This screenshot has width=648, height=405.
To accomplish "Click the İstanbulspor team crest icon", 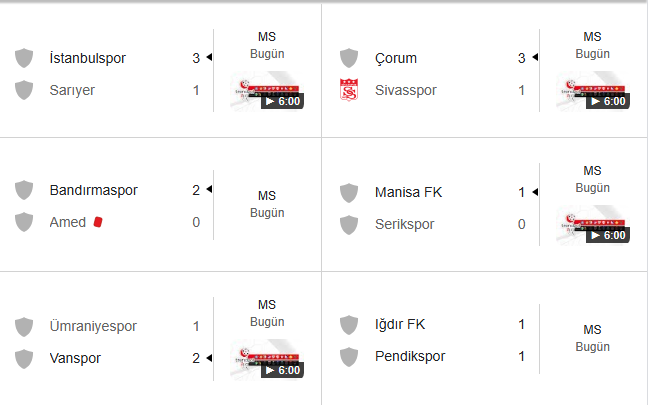I will click(25, 58).
